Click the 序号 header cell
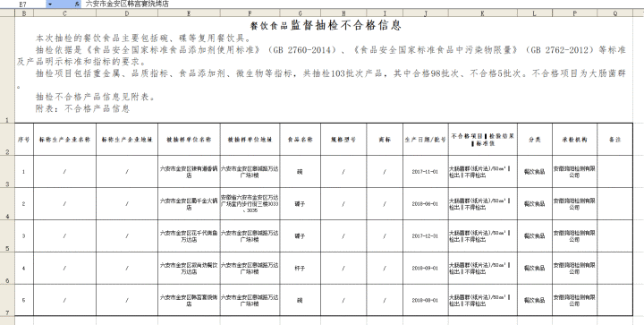The image size is (644, 325). point(24,140)
